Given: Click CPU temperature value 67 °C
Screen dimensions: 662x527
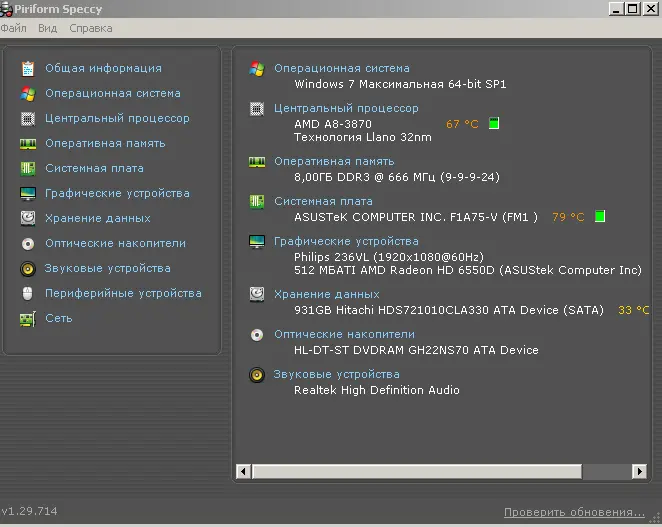Looking at the screenshot, I should (462, 124).
